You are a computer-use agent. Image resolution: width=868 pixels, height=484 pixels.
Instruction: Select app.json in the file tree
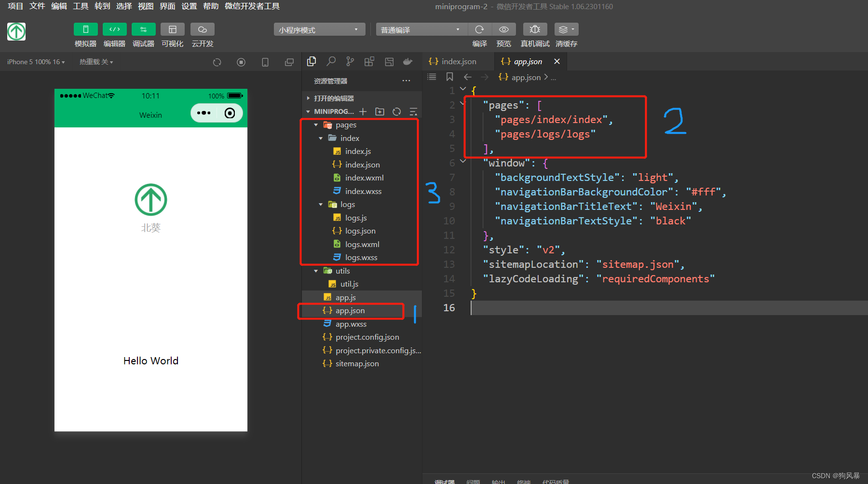tap(350, 311)
